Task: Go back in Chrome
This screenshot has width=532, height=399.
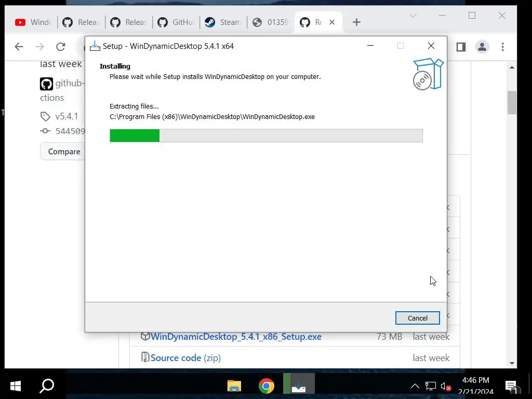Action: point(19,46)
